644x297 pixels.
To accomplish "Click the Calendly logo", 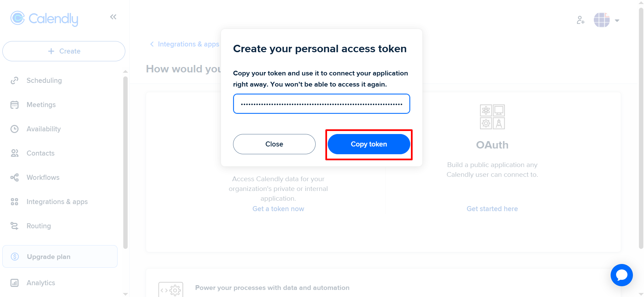I will (x=44, y=19).
